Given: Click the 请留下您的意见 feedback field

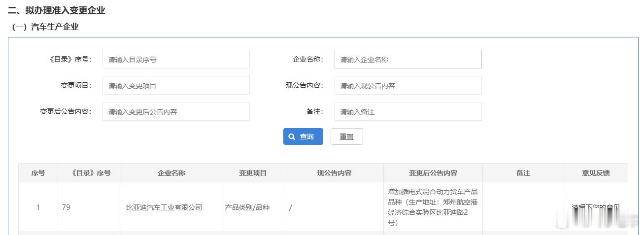Looking at the screenshot, I should pos(596,207).
